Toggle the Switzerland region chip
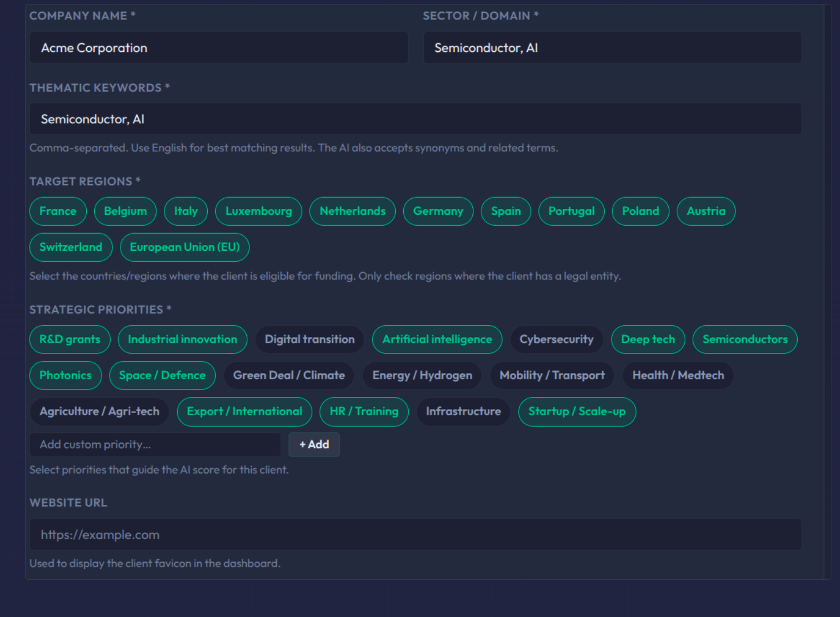The image size is (840, 617). (x=71, y=247)
